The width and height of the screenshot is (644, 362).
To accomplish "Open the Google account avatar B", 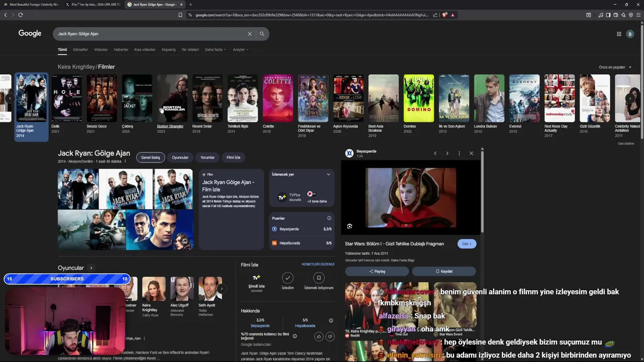I will (x=630, y=34).
